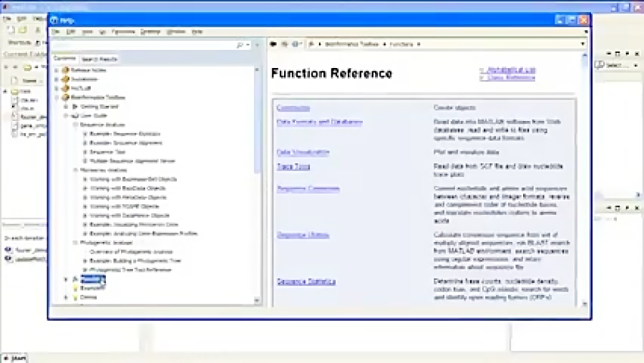
Task: Click the forward navigation icon in Help toolbar
Action: pyautogui.click(x=284, y=44)
